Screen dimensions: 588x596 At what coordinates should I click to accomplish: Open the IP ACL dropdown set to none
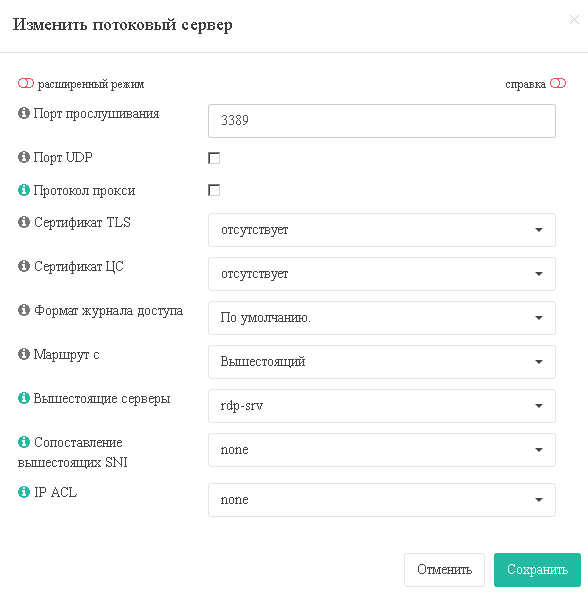[382, 500]
